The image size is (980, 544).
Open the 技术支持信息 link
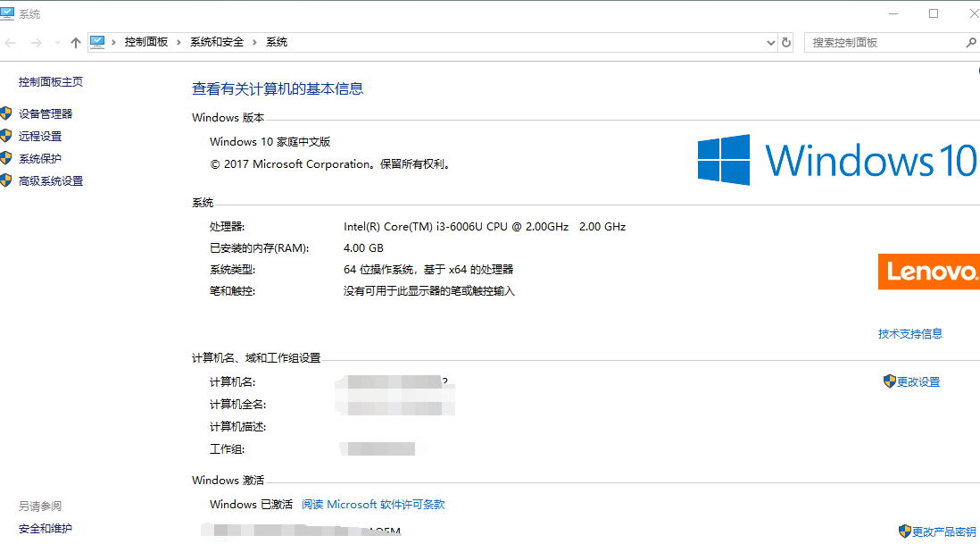(909, 334)
